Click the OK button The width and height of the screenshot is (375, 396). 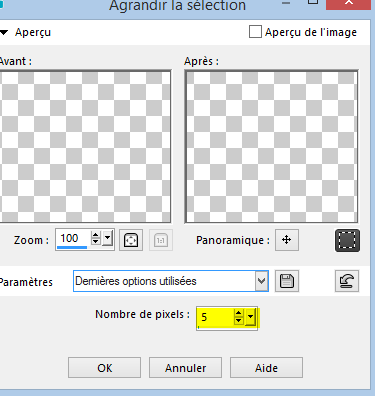[x=104, y=368]
